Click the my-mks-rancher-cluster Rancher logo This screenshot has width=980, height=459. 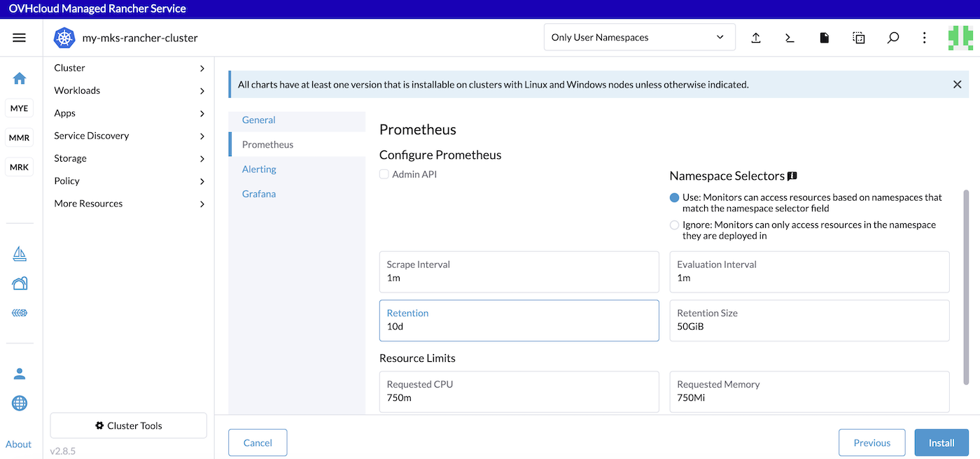(64, 38)
